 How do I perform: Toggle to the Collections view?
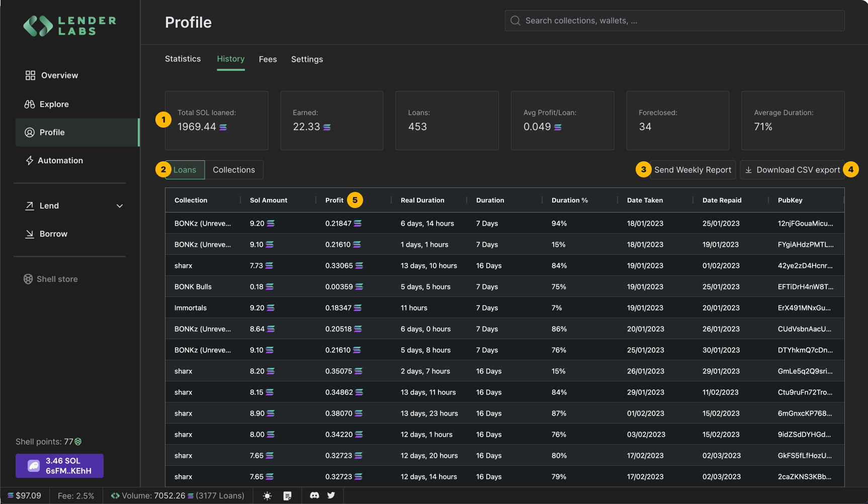[233, 170]
